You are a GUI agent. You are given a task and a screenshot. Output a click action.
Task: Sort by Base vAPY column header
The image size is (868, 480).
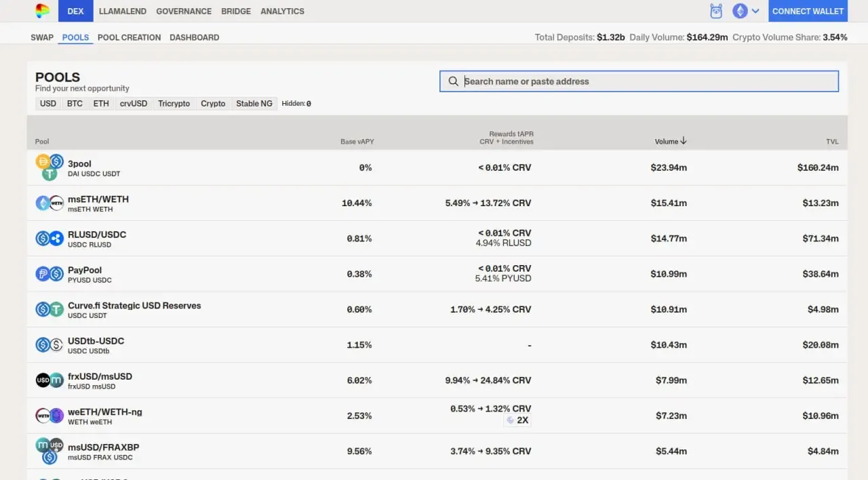click(x=357, y=142)
